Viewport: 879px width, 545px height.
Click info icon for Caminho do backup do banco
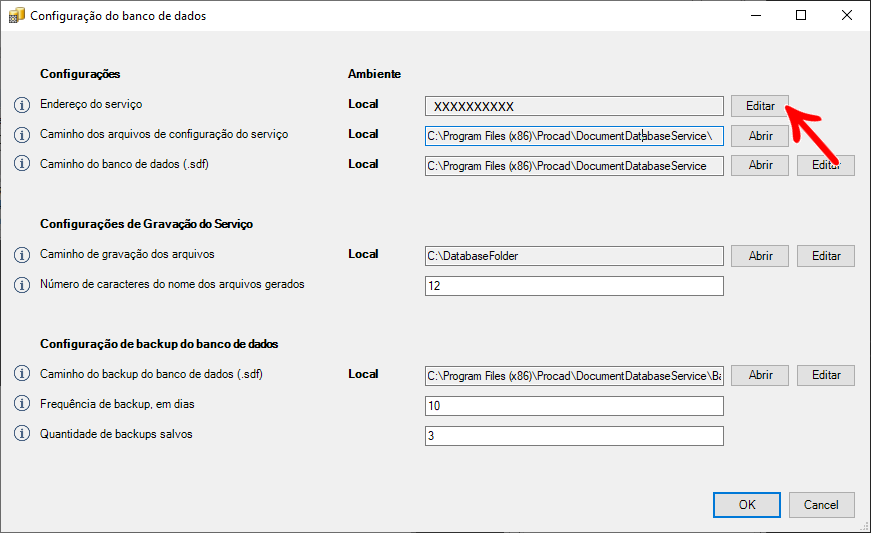pos(22,373)
